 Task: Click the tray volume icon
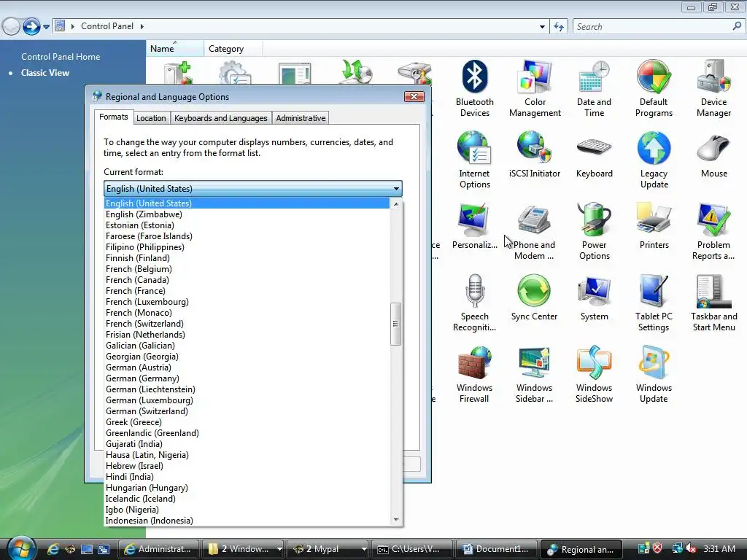(x=691, y=548)
